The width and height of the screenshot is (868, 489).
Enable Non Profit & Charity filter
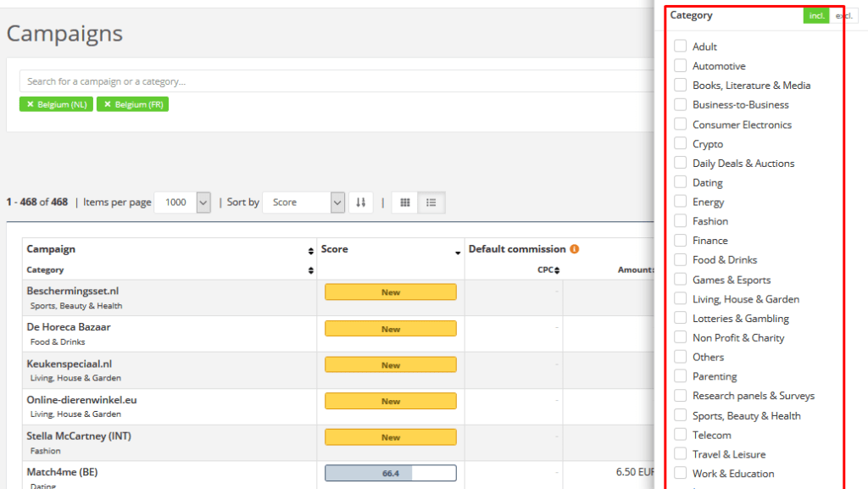coord(681,337)
